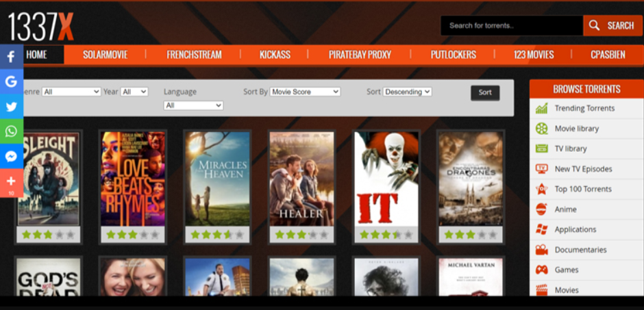The height and width of the screenshot is (310, 644).
Task: Click the TV library icon
Action: click(542, 148)
